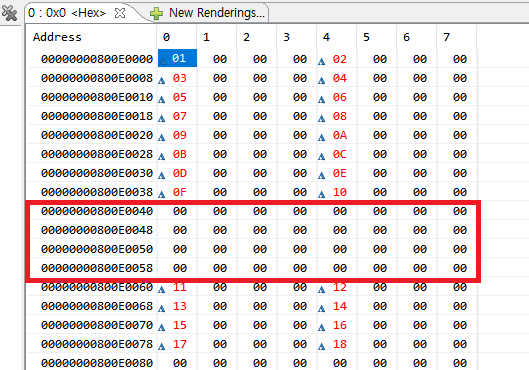
Task: Select the highlighted 01 cell at 800E0000
Action: click(178, 58)
